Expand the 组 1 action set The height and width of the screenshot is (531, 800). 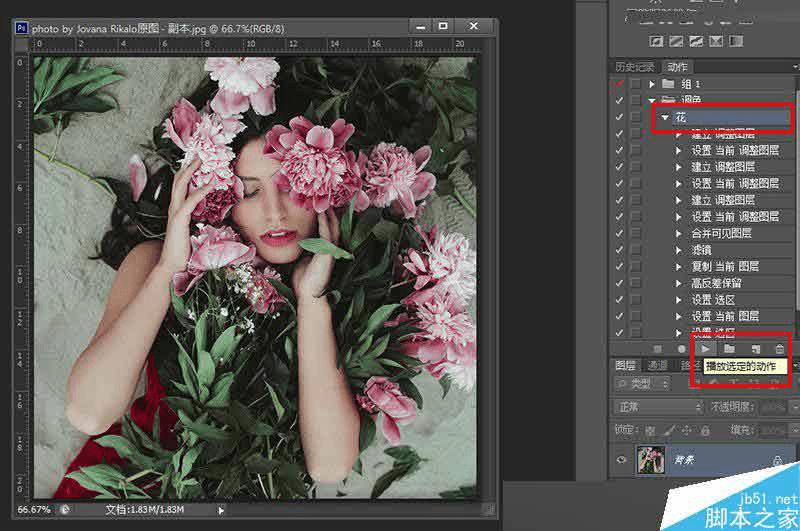(x=653, y=84)
